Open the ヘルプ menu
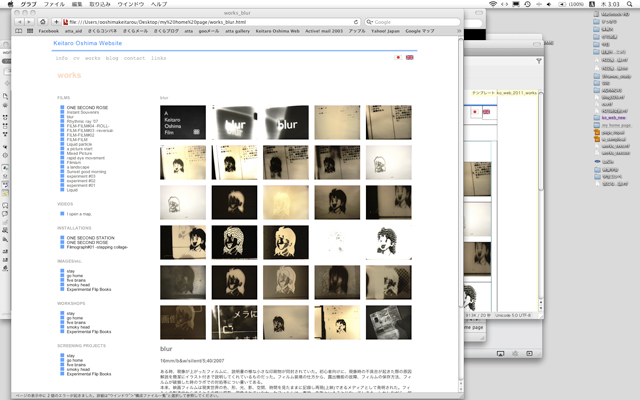640x400 pixels. tap(159, 4)
